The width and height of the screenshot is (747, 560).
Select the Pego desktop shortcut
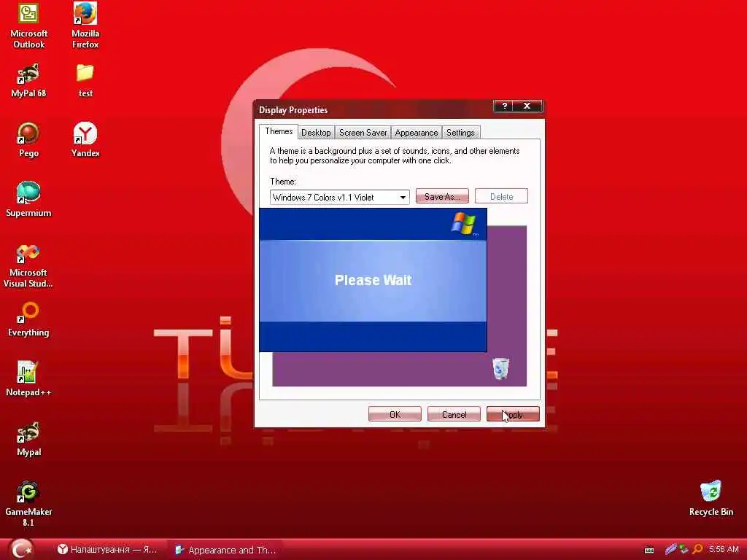28,140
